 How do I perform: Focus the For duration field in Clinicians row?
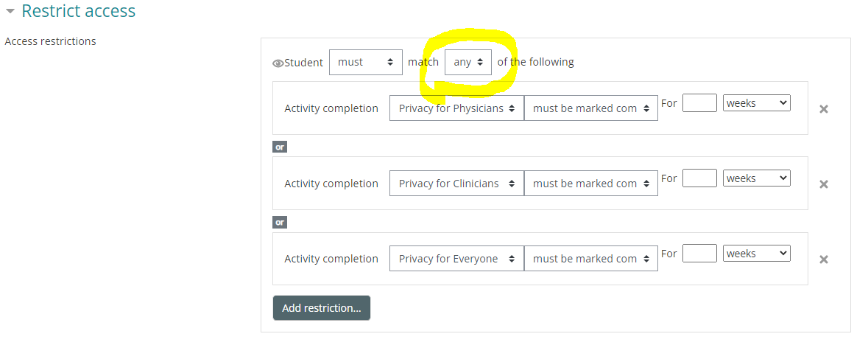[699, 178]
